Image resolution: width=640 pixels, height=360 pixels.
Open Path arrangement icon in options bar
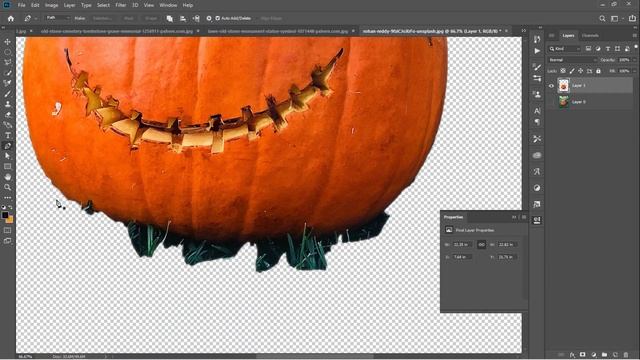(196, 18)
